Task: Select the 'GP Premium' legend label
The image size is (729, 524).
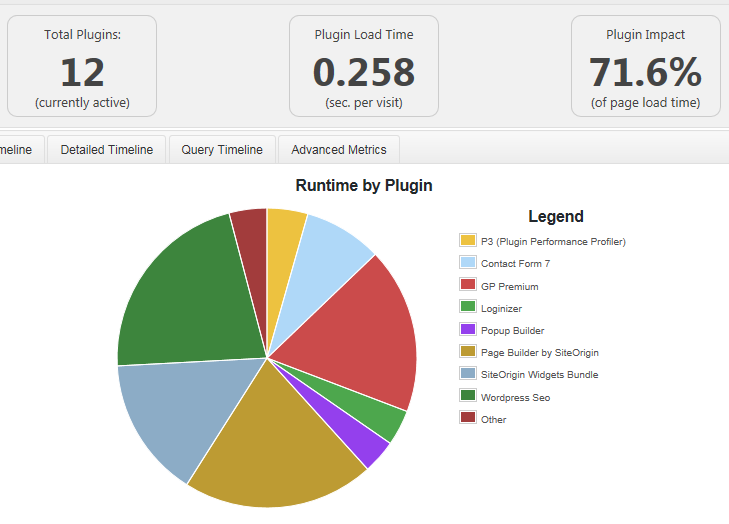Action: 510,286
